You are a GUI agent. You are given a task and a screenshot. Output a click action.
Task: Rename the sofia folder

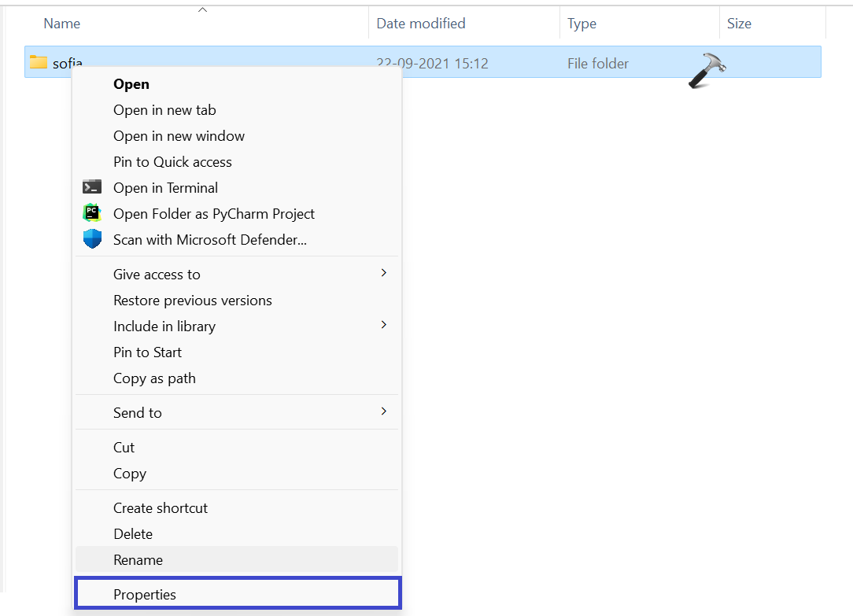[x=139, y=559]
